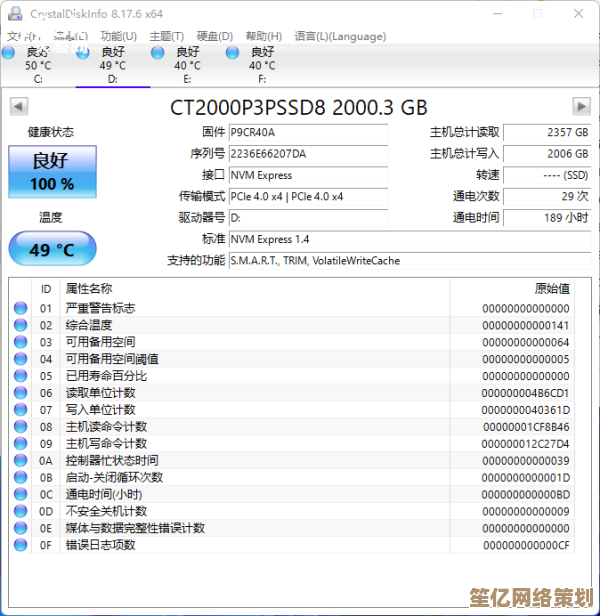Click status orb for attribute 0E 媒体与数据完整性错误计数
The image size is (600, 616).
point(20,528)
